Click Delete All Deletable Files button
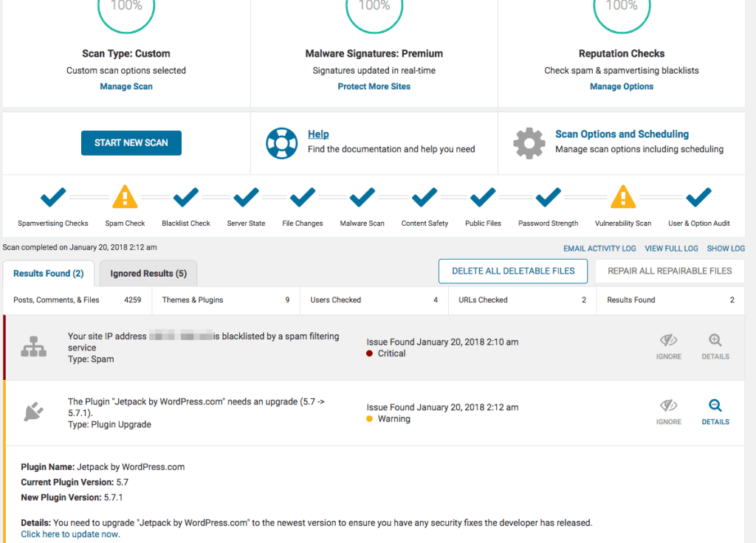Image resolution: width=756 pixels, height=543 pixels. (513, 271)
